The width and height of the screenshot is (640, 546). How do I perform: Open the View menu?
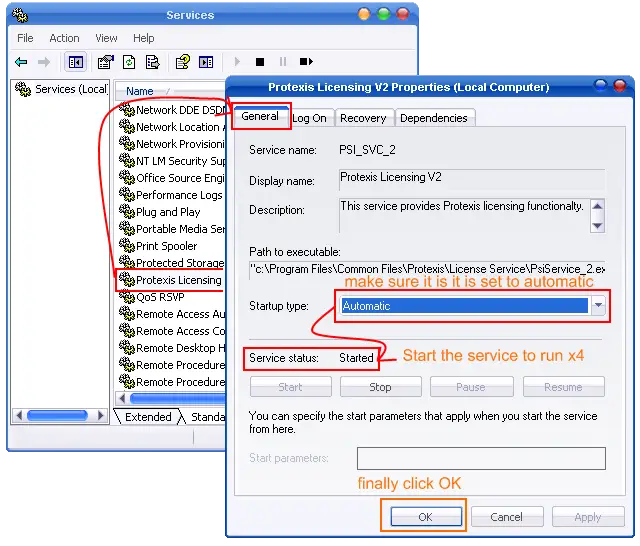(x=106, y=38)
